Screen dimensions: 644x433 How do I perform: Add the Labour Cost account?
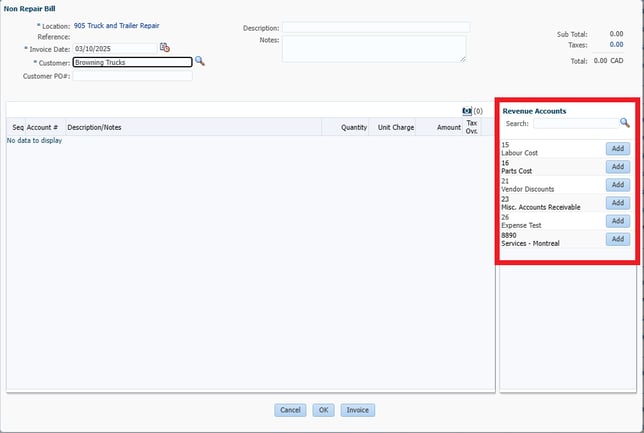pos(617,148)
